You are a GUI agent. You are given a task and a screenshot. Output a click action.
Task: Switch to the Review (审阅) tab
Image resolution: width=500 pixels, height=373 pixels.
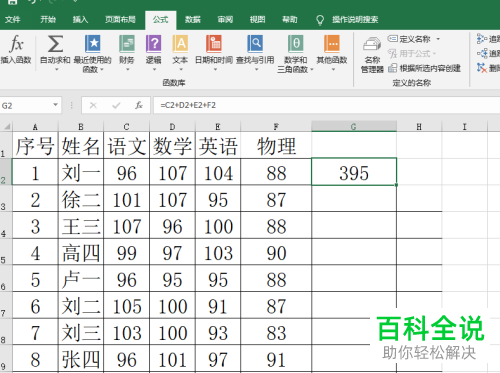[225, 19]
